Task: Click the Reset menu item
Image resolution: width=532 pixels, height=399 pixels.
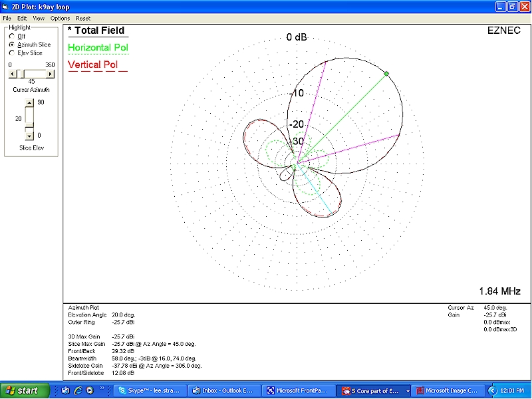Action: pyautogui.click(x=83, y=18)
